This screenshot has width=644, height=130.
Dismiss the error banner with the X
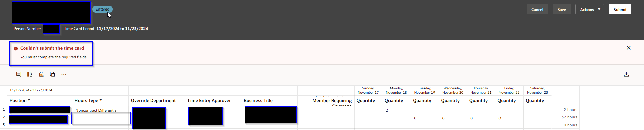point(628,48)
